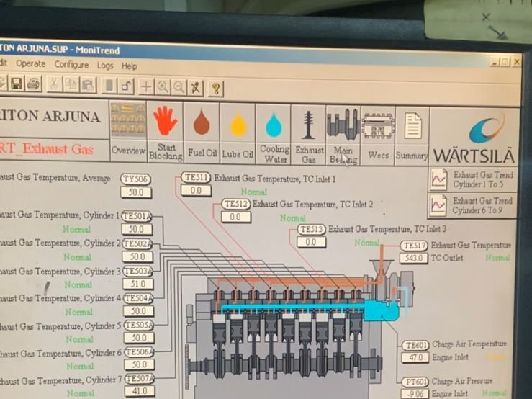The image size is (532, 399).
Task: Open the Cooling Water blue drop page
Action: [274, 135]
